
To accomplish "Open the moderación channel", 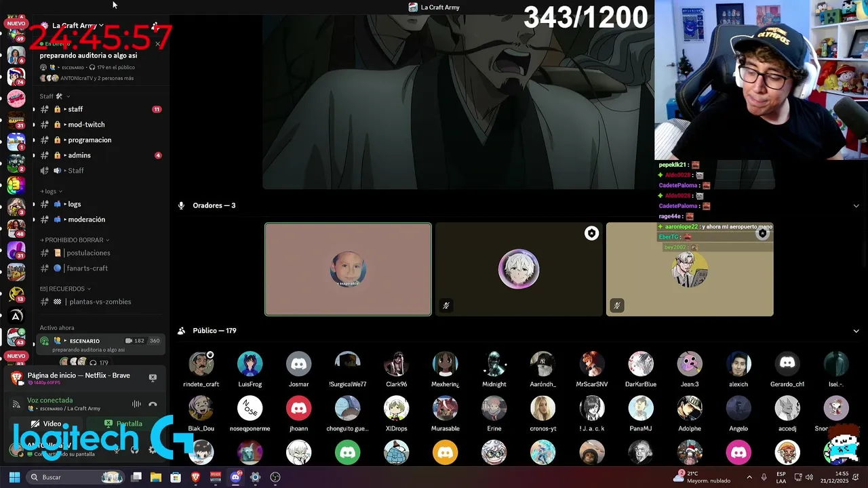I will coord(100,220).
